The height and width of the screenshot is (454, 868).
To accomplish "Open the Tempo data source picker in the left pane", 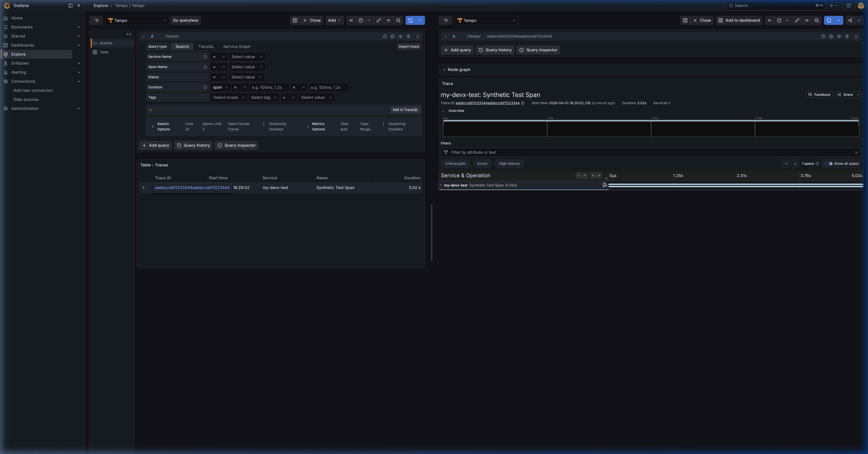I will click(x=137, y=20).
